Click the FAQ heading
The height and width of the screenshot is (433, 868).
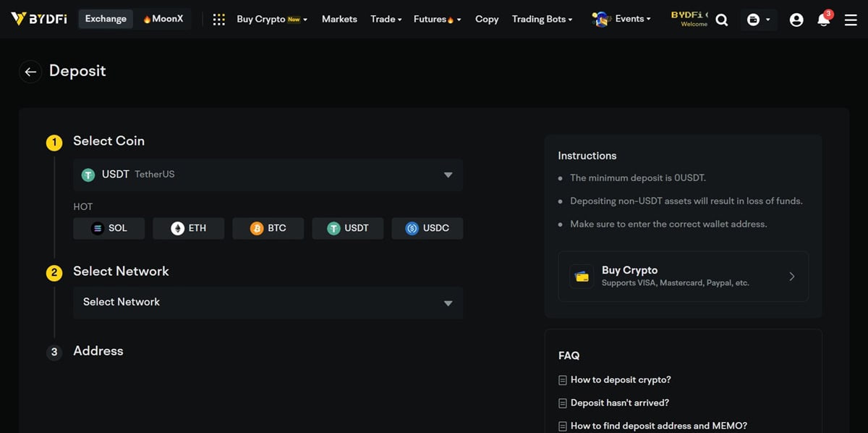569,356
